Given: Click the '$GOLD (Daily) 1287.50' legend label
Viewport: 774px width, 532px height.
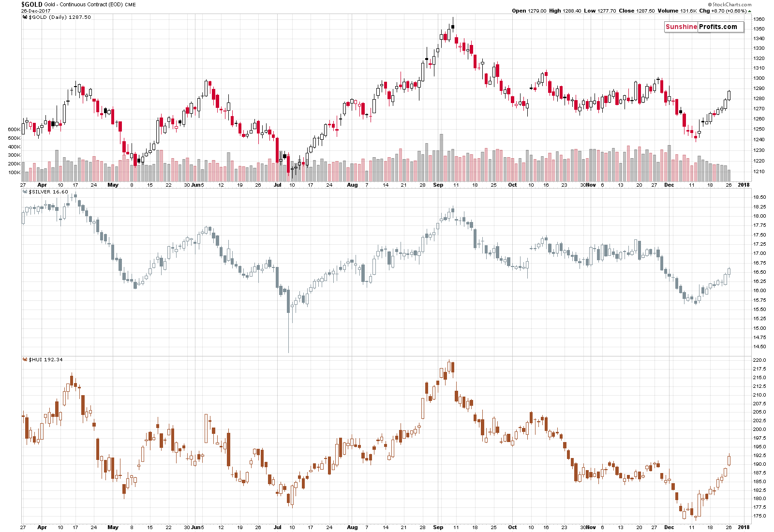Looking at the screenshot, I should click(x=60, y=17).
